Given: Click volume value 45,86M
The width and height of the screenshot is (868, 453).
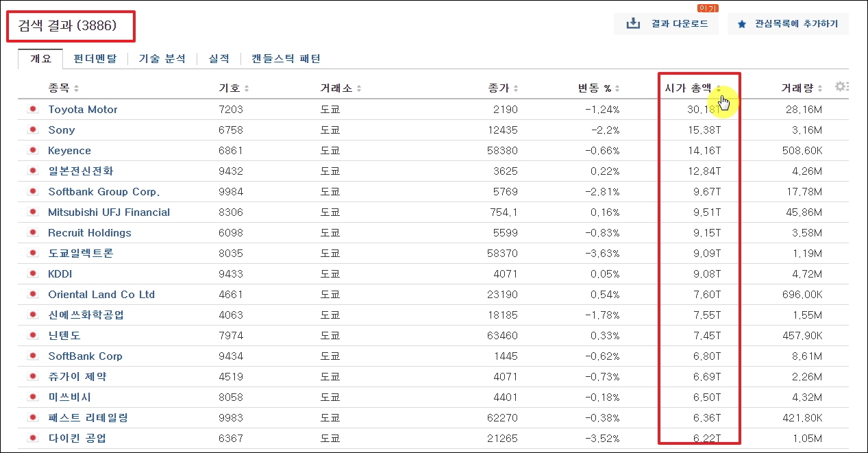Looking at the screenshot, I should pos(804,212).
